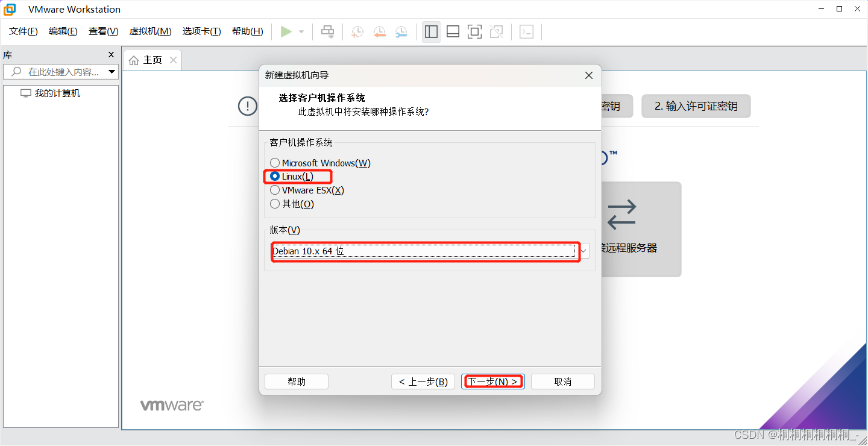The image size is (868, 446).
Task: Click the vmware logo at bottom left
Action: pyautogui.click(x=172, y=405)
